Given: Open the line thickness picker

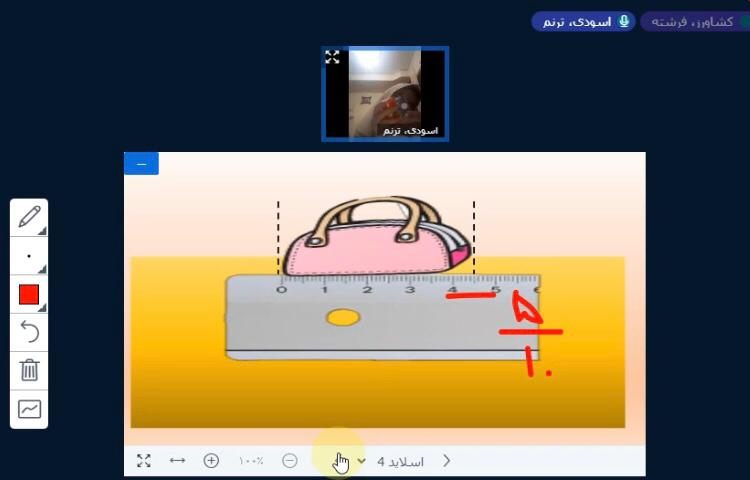Looking at the screenshot, I should [29, 256].
